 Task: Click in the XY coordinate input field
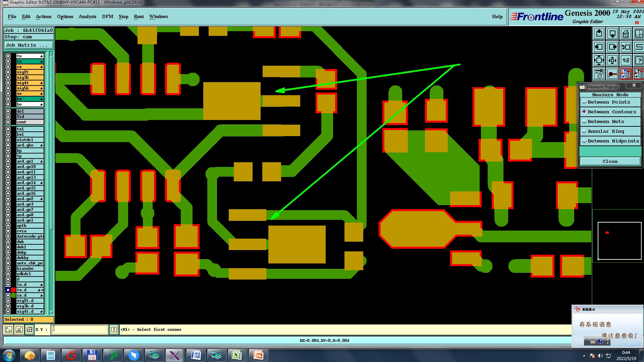click(x=80, y=329)
